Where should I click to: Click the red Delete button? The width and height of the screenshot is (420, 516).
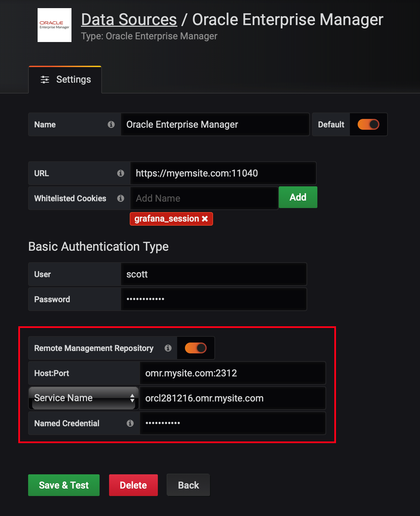click(133, 485)
